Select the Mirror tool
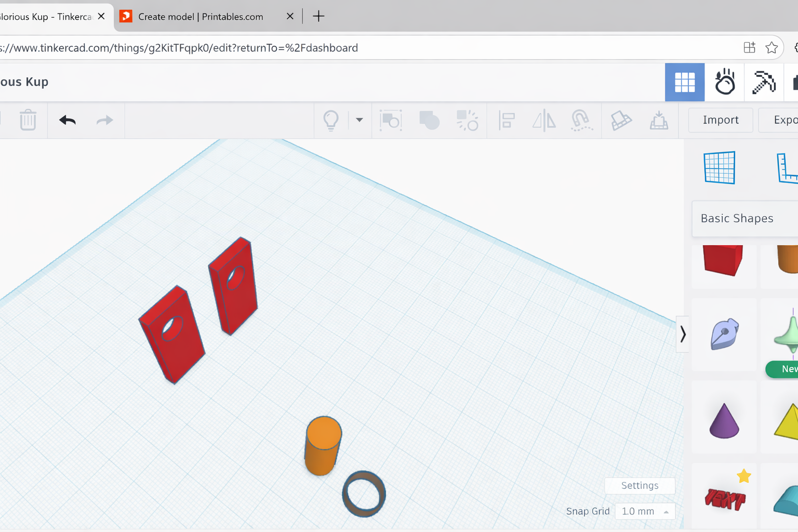798x532 pixels. tap(544, 120)
